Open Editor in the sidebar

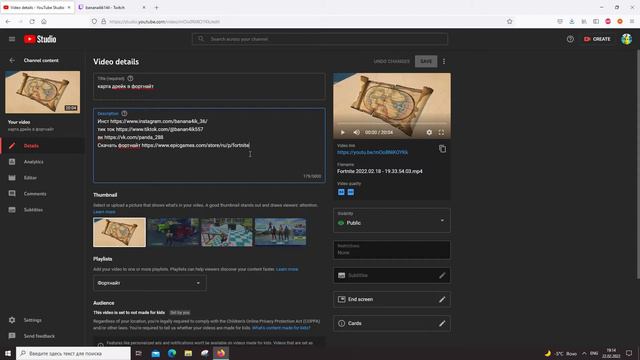pos(42,178)
